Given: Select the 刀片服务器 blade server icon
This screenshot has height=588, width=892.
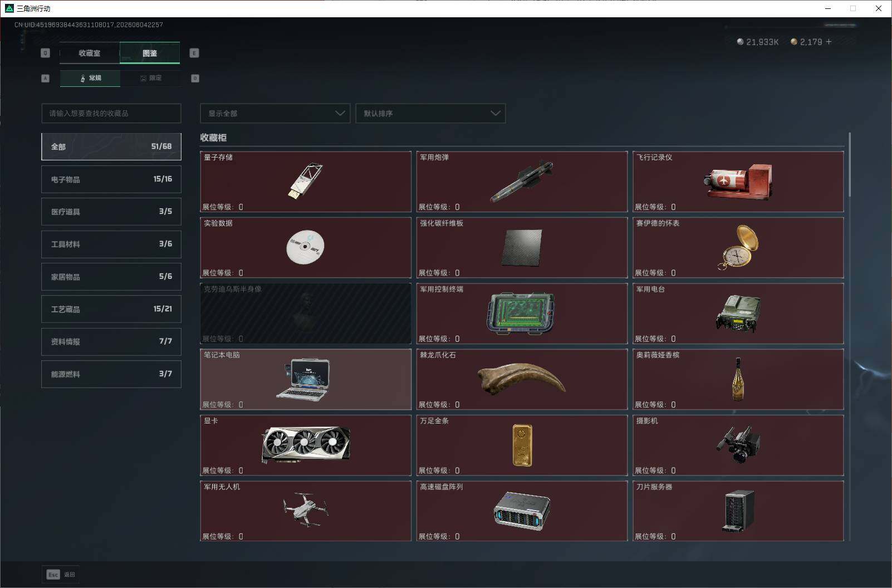Looking at the screenshot, I should pyautogui.click(x=738, y=511).
